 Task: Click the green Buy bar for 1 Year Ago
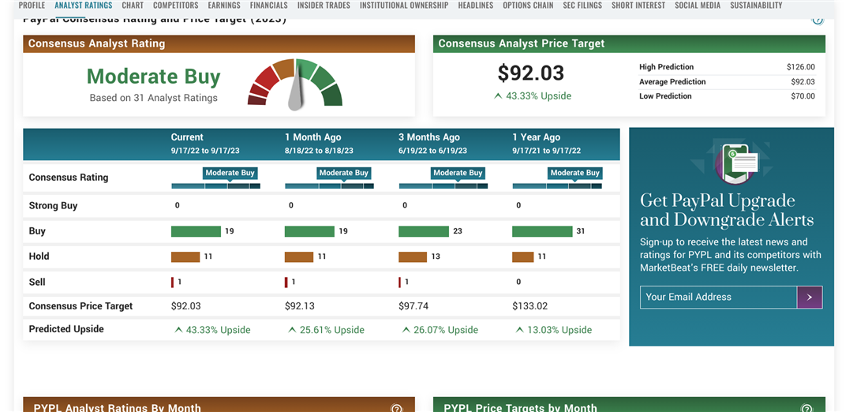point(542,231)
